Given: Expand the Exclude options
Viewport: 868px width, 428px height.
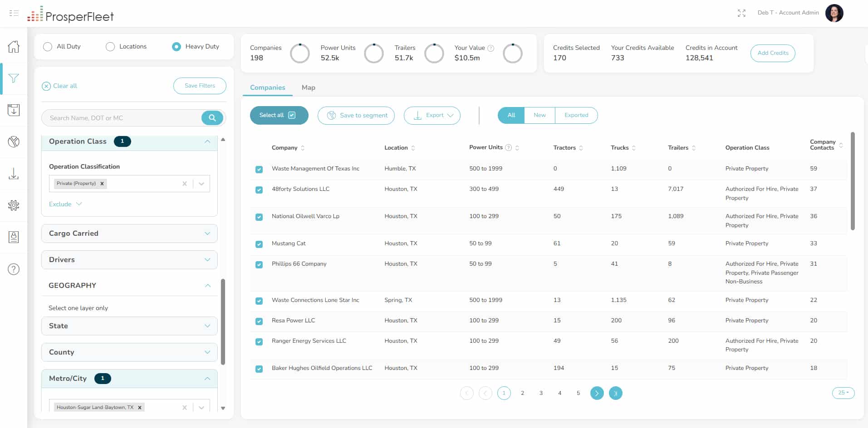Looking at the screenshot, I should click(x=65, y=204).
